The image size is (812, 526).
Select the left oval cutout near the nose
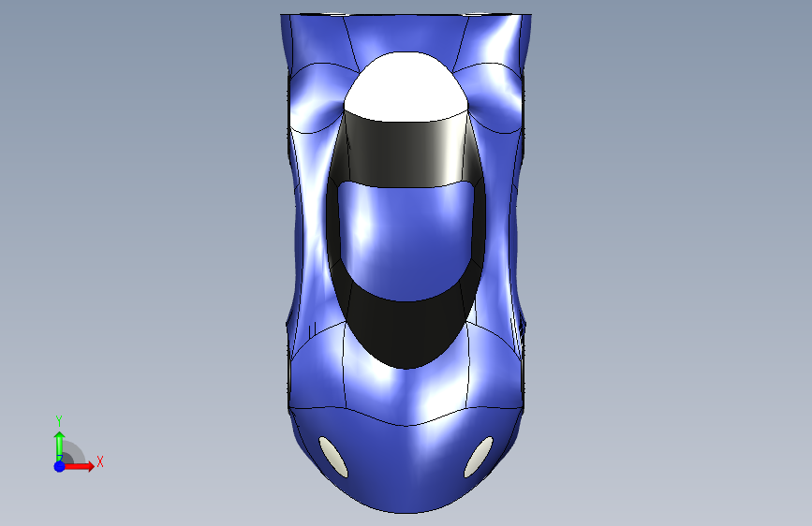pyautogui.click(x=333, y=457)
